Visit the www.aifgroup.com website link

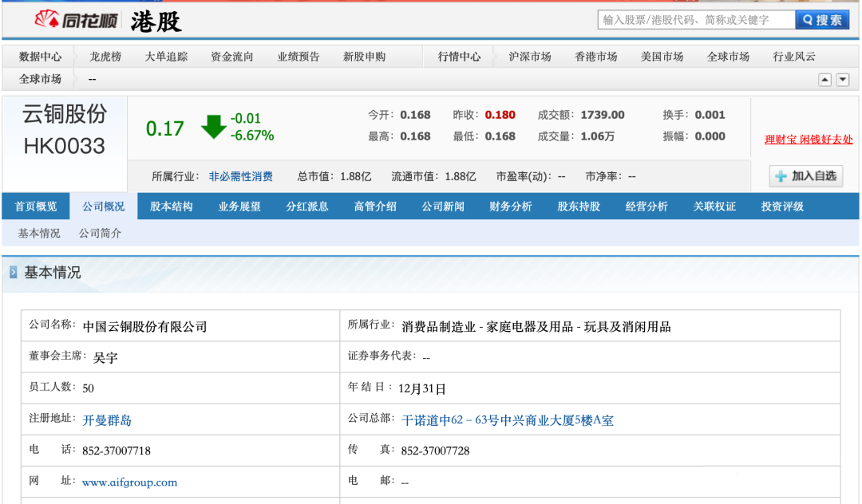coord(130,482)
